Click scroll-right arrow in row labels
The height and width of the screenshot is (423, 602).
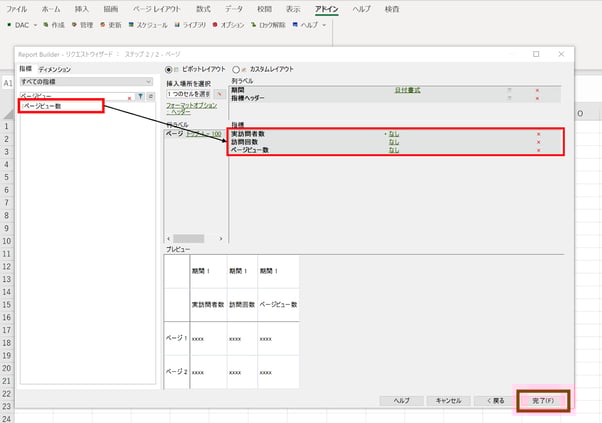click(221, 238)
